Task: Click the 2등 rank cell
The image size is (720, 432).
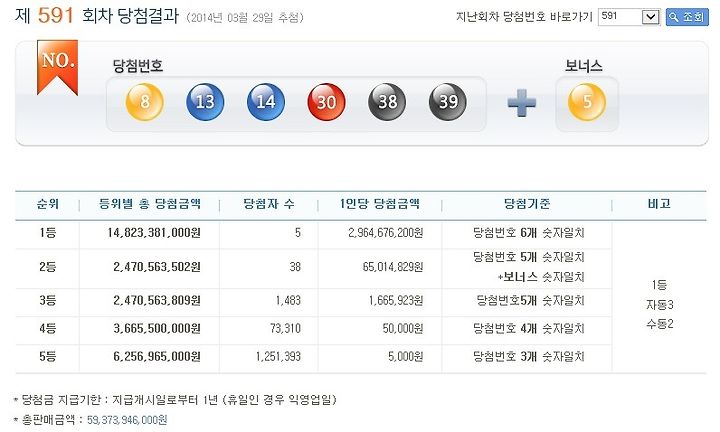Action: click(x=48, y=267)
